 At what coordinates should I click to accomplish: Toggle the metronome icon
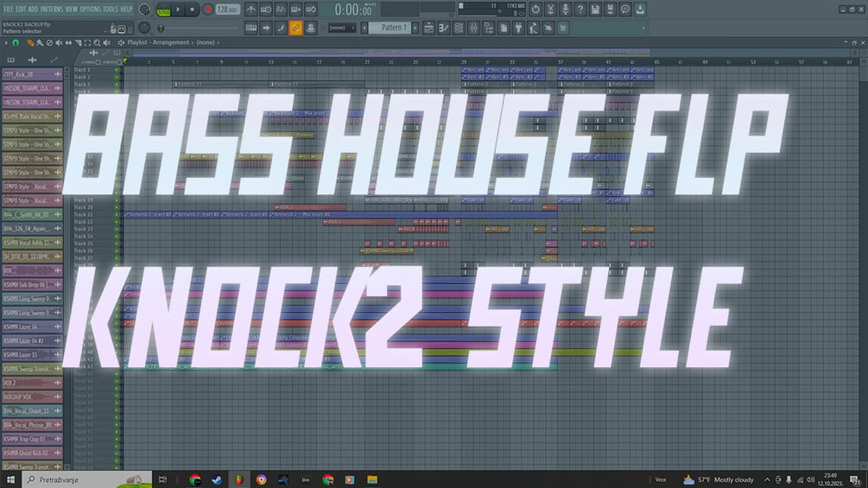[250, 10]
